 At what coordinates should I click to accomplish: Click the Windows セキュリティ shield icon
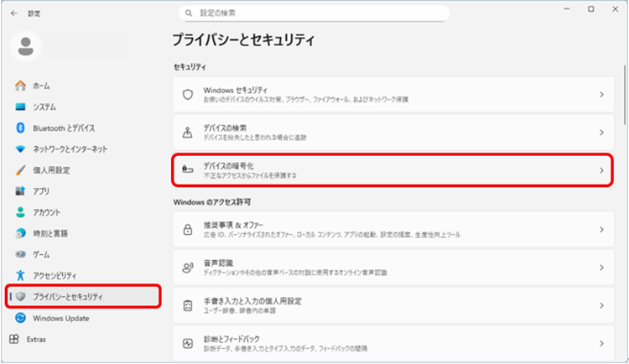click(x=188, y=95)
